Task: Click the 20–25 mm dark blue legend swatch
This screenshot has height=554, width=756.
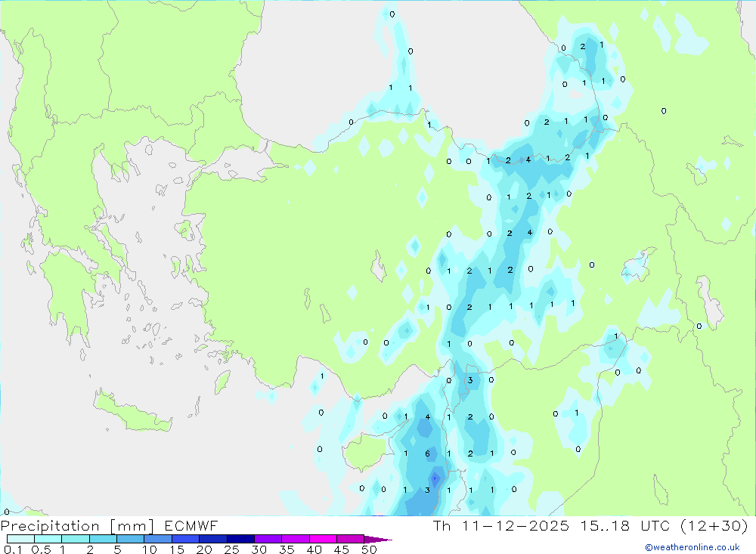Action: pyautogui.click(x=212, y=539)
